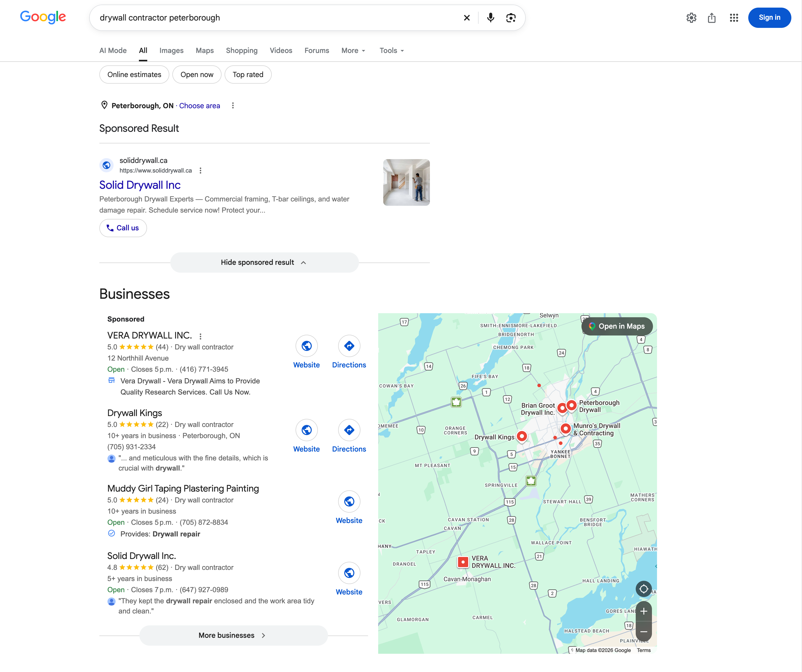Get directions to VERA DRYWALL INC.

tap(349, 346)
